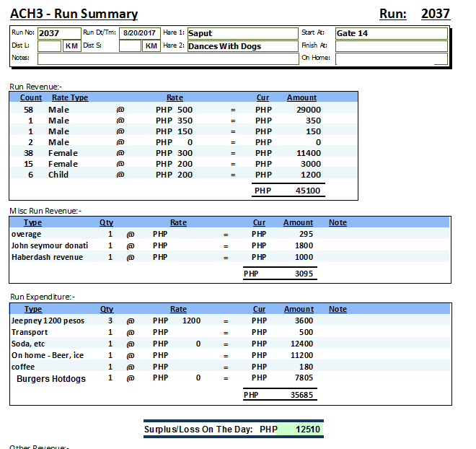Image resolution: width=476 pixels, height=449 pixels.
Task: Select the Run Dt/Tm date field
Action: click(x=139, y=33)
